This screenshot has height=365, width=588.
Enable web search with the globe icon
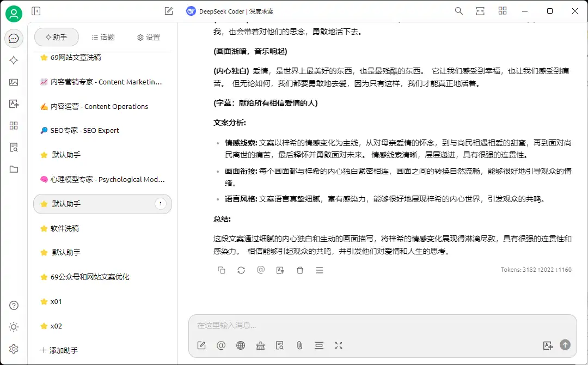click(241, 345)
